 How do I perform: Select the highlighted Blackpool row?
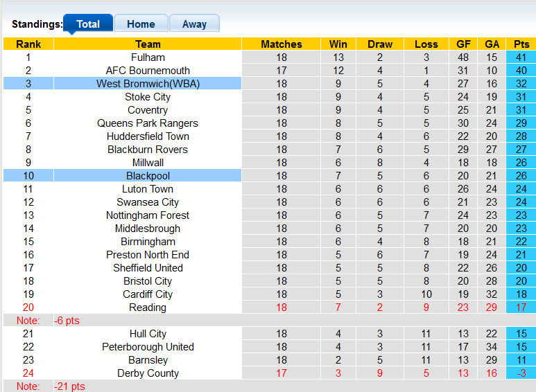pos(148,176)
